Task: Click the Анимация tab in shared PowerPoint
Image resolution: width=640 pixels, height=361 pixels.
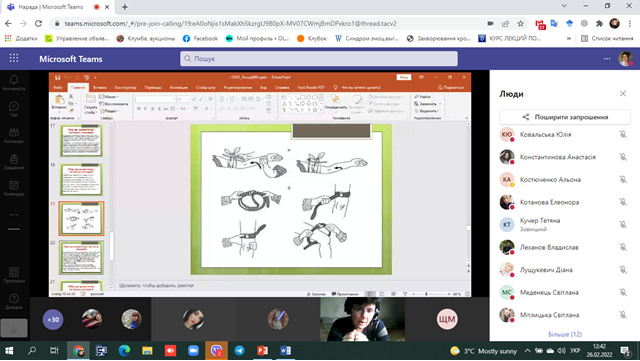Action: click(x=178, y=87)
